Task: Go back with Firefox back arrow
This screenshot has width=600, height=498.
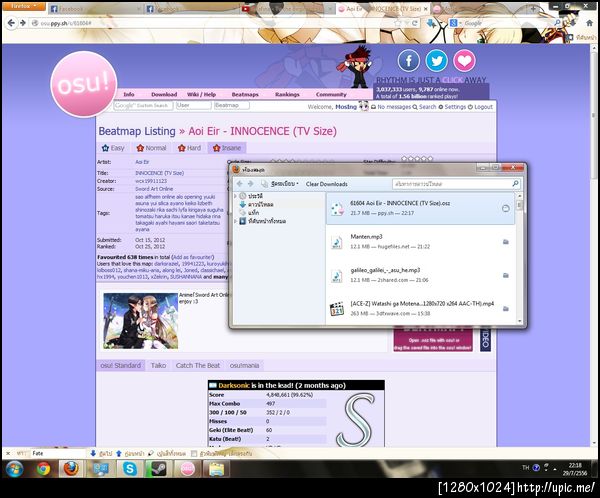Action: (x=11, y=23)
